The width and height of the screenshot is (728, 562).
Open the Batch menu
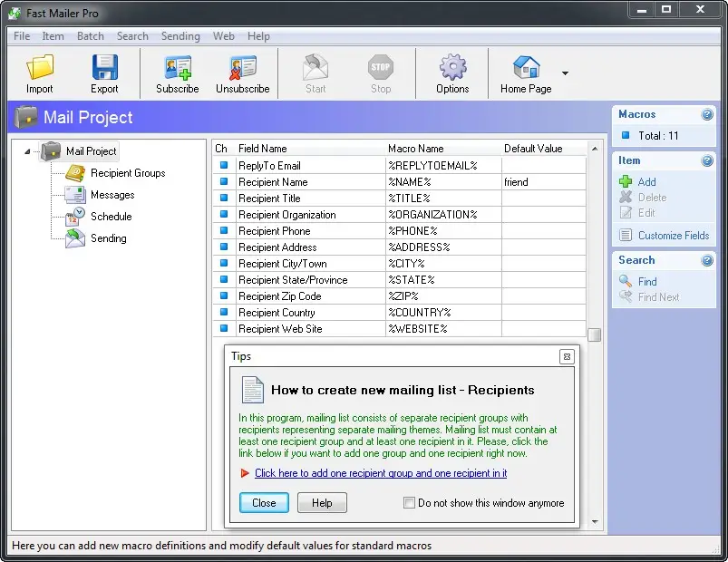tap(91, 36)
